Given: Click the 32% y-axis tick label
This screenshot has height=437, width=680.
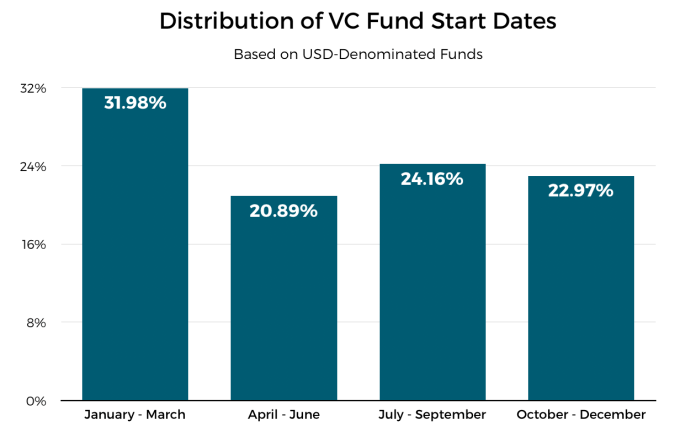Looking at the screenshot, I should point(34,88).
